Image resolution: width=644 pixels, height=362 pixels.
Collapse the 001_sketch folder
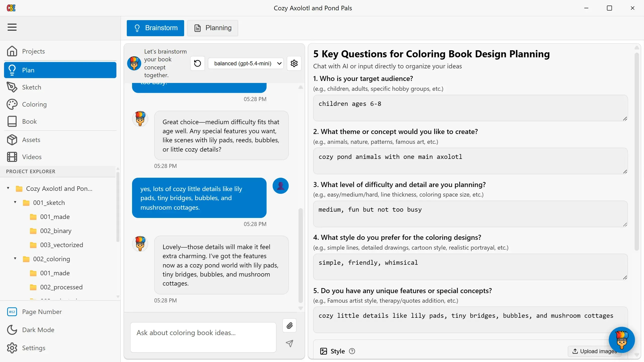click(x=15, y=202)
